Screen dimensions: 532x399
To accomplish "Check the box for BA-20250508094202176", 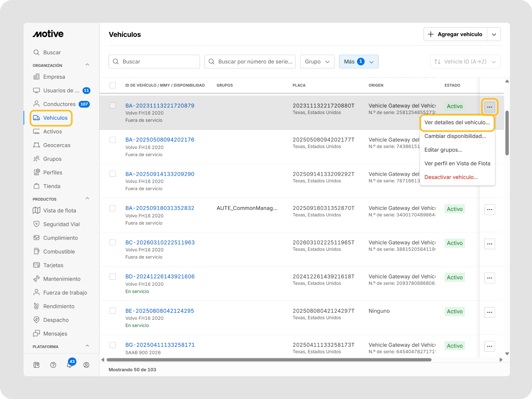I will 113,140.
